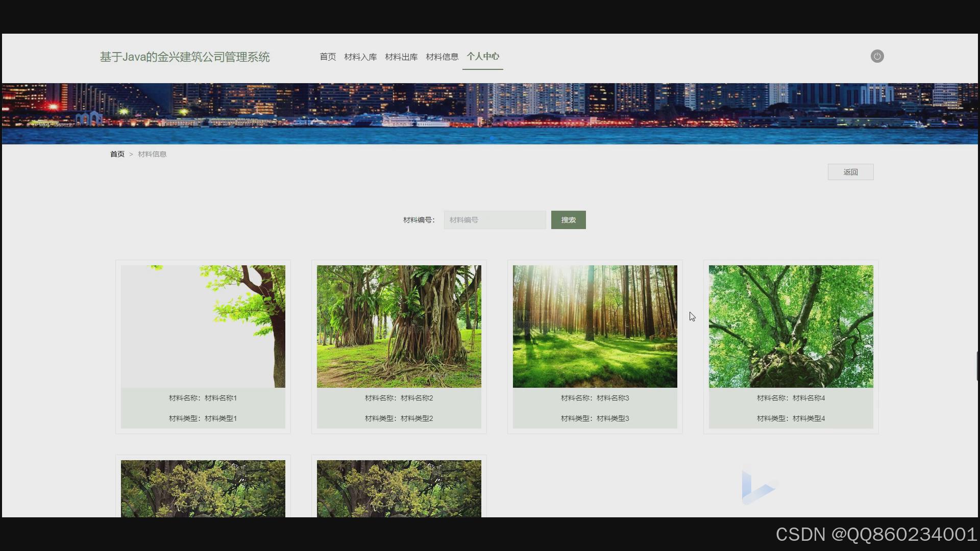980x551 pixels.
Task: Click the text 材料名称：材料名称1
Action: 203,398
